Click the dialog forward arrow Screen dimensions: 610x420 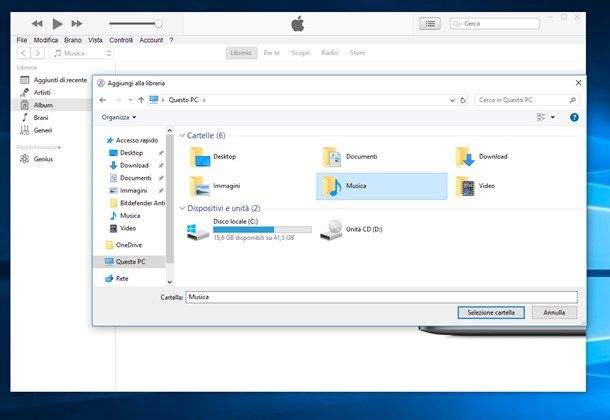[x=118, y=100]
